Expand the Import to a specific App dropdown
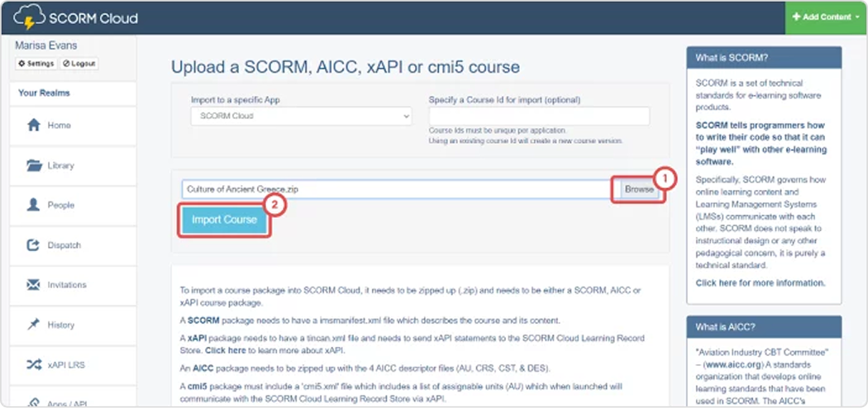Image resolution: width=868 pixels, height=408 pixels. 301,116
